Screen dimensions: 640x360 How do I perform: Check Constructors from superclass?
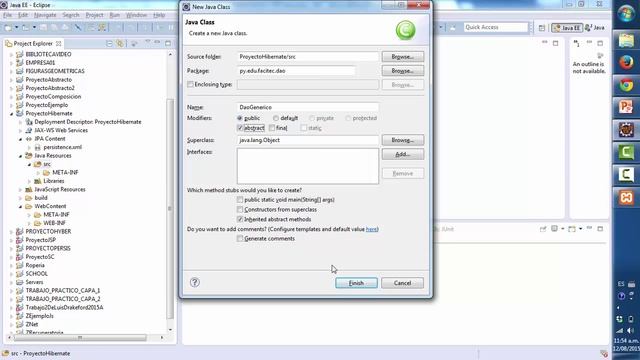(x=240, y=209)
